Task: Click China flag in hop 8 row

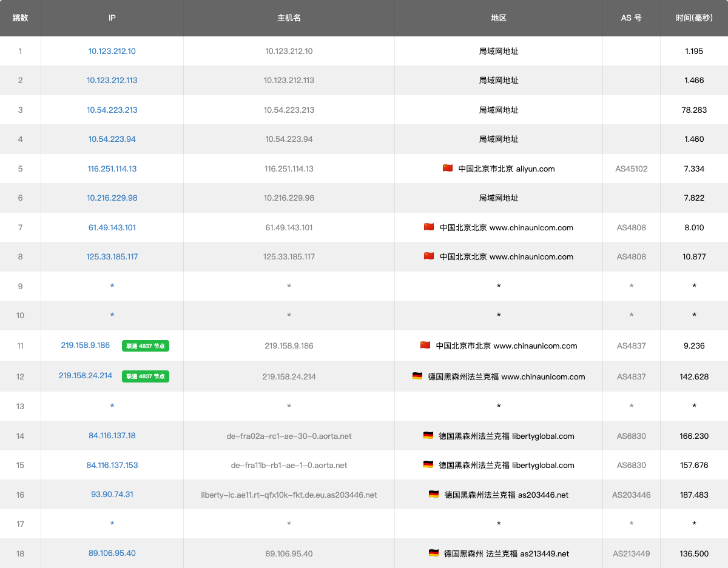Action: tap(429, 256)
